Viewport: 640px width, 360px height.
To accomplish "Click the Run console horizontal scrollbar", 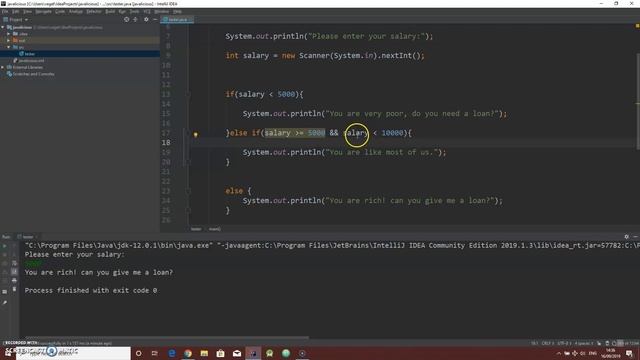I will 166,338.
